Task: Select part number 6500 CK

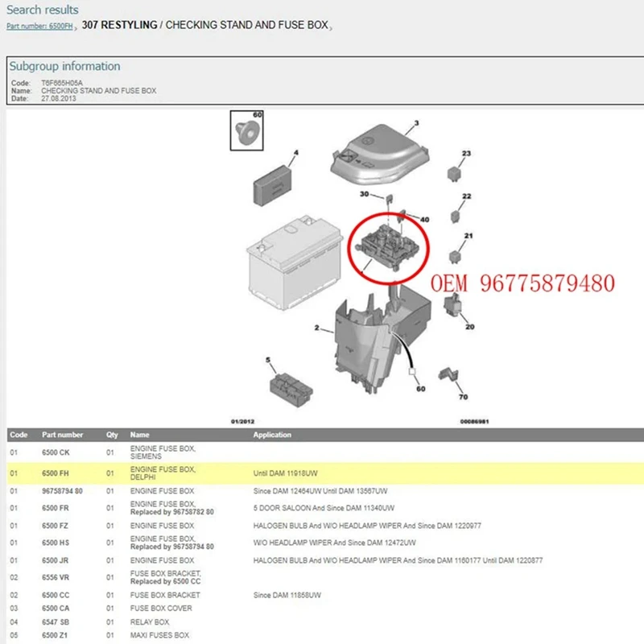Action: point(56,452)
